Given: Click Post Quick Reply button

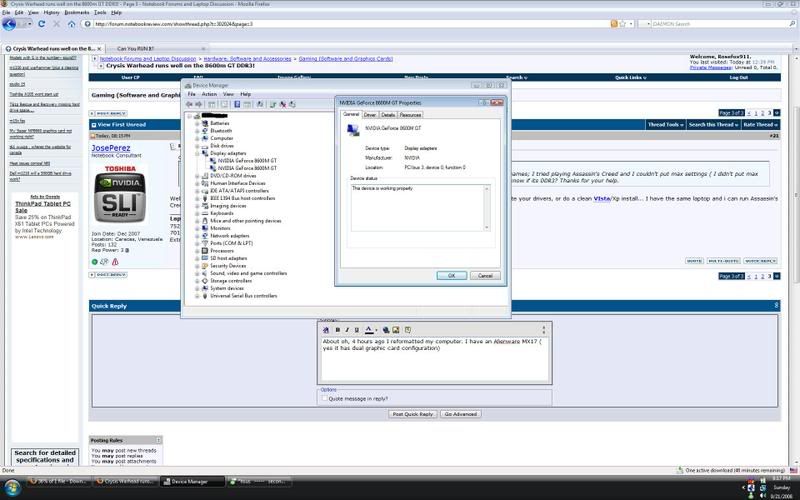Looking at the screenshot, I should 413,414.
